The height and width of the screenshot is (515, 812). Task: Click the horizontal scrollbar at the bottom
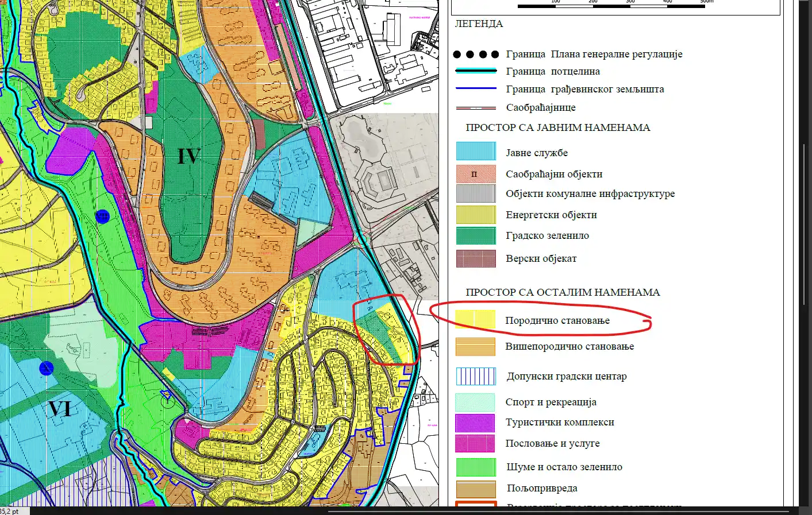tap(557, 510)
